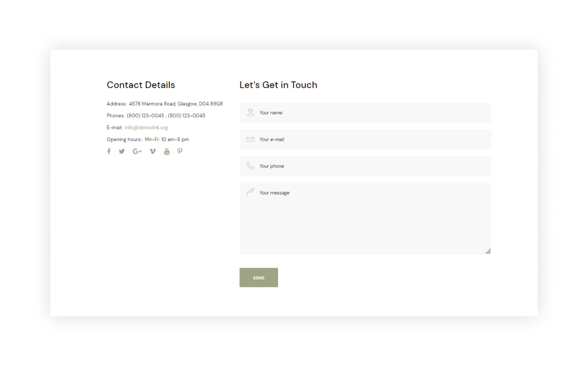Click the handset icon in phone field
This screenshot has width=588, height=366.
pyautogui.click(x=250, y=166)
